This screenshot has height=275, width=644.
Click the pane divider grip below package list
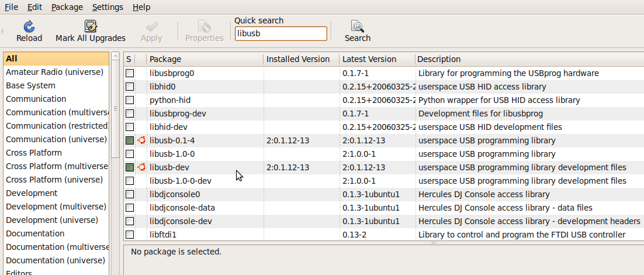tap(434, 243)
